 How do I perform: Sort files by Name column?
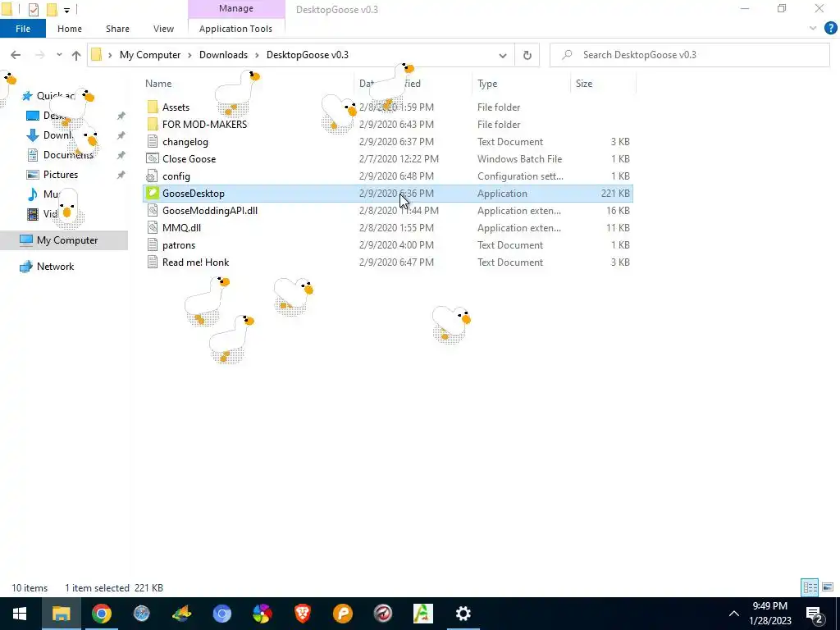pyautogui.click(x=158, y=84)
